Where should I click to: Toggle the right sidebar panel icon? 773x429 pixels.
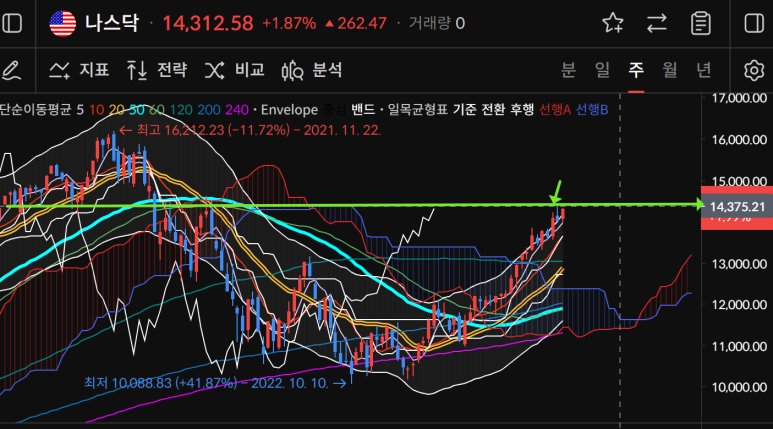pos(754,23)
